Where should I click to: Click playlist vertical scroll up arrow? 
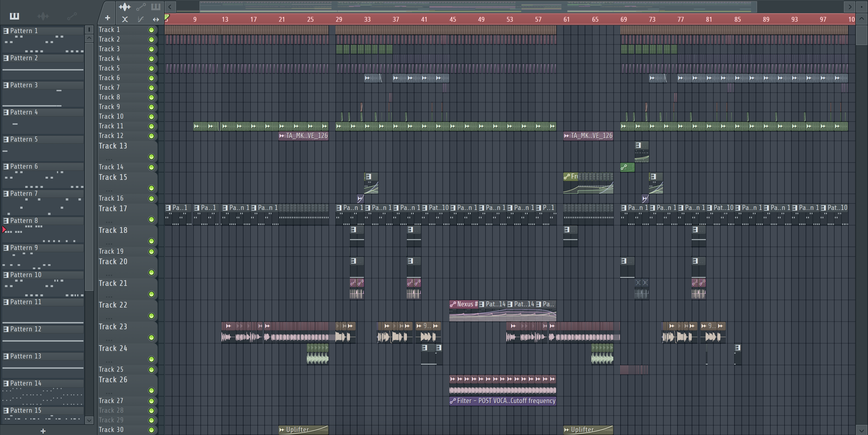tap(861, 18)
